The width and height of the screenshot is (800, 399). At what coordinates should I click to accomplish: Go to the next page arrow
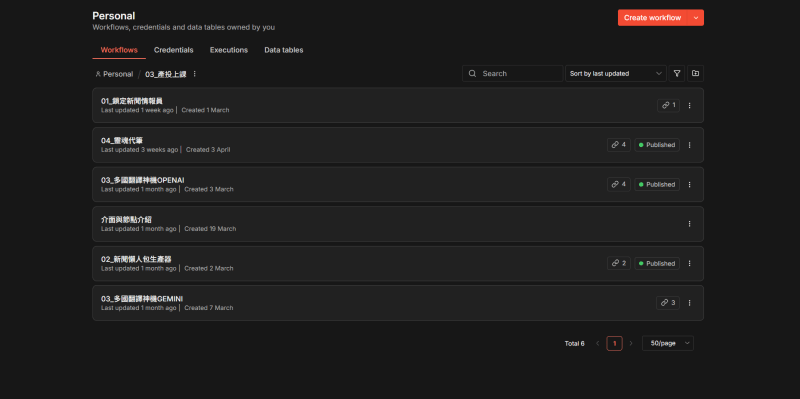tap(631, 343)
